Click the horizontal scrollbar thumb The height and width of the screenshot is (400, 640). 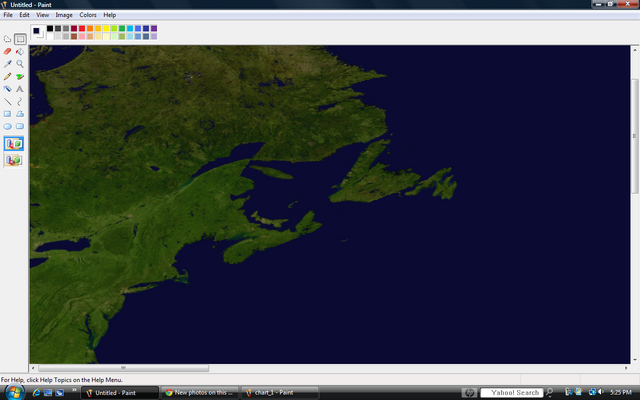(123, 368)
